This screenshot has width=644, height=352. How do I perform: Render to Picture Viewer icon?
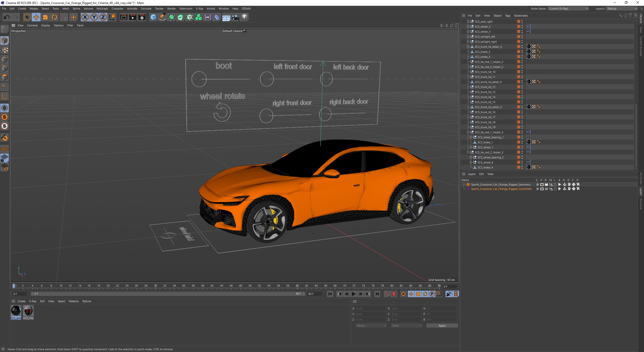(x=133, y=17)
